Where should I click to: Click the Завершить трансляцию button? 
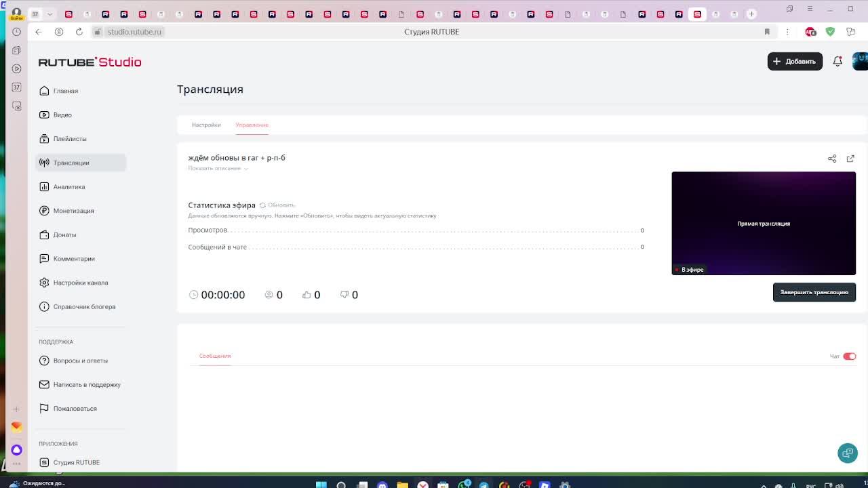tap(814, 292)
